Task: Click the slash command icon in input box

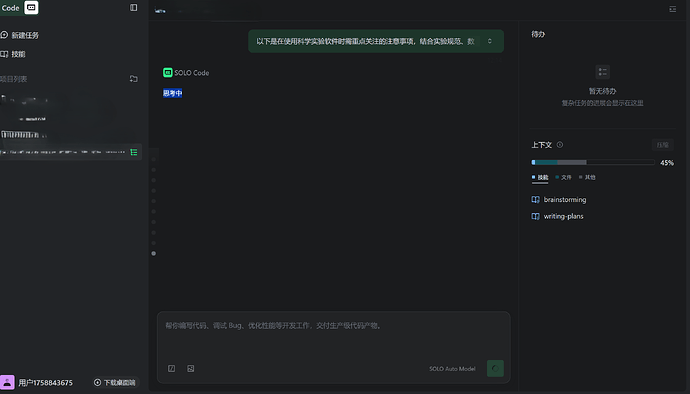Action: point(172,368)
